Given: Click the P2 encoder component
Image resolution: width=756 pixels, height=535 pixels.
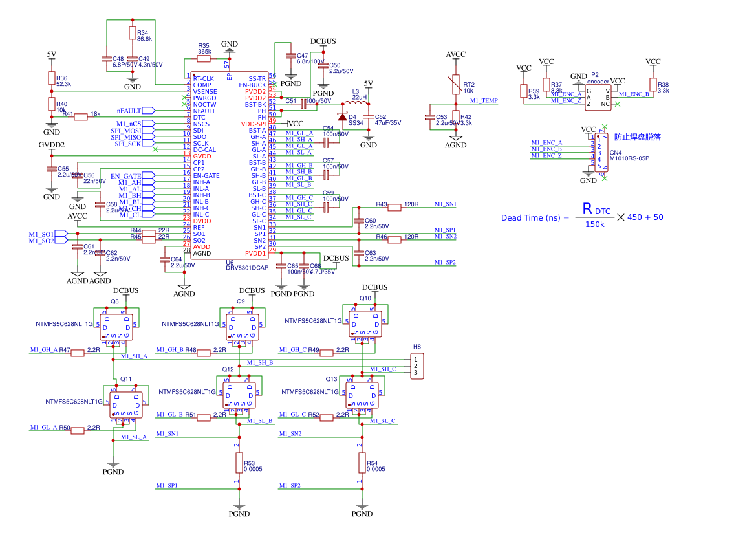Looking at the screenshot, I should point(598,98).
